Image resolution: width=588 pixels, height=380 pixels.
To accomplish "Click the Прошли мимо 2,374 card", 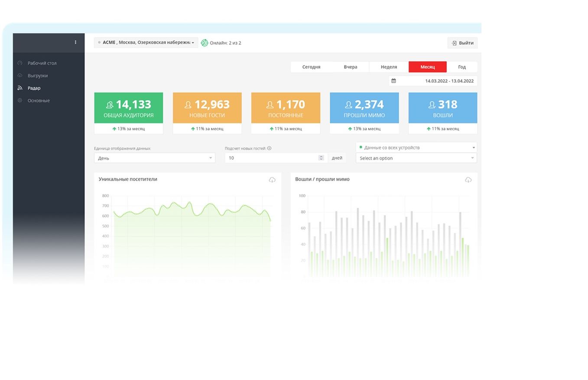I will [x=364, y=108].
